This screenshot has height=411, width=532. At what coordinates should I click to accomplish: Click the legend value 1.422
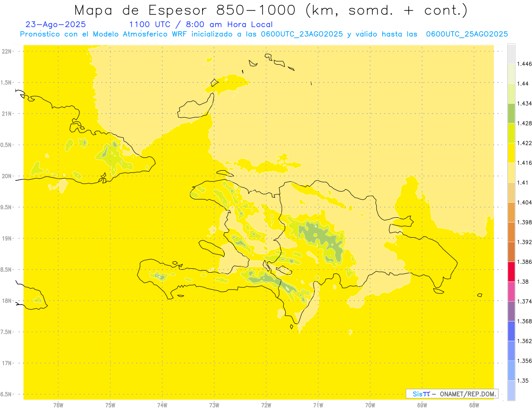524,143
